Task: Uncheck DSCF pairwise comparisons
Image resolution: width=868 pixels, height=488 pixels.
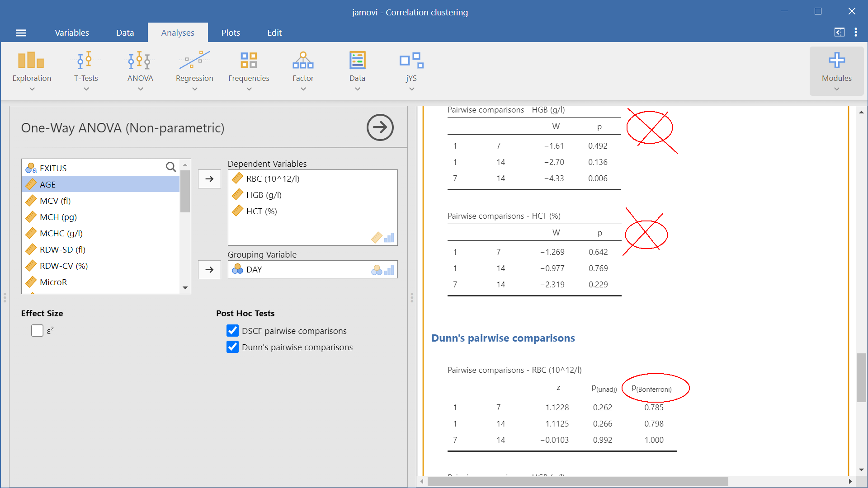Action: tap(232, 331)
